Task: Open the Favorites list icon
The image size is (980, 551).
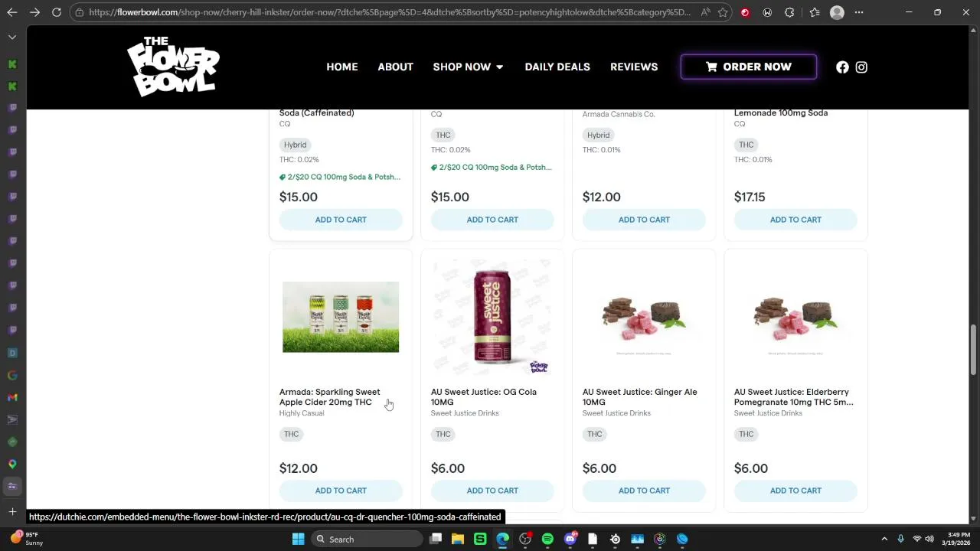Action: coord(815,12)
